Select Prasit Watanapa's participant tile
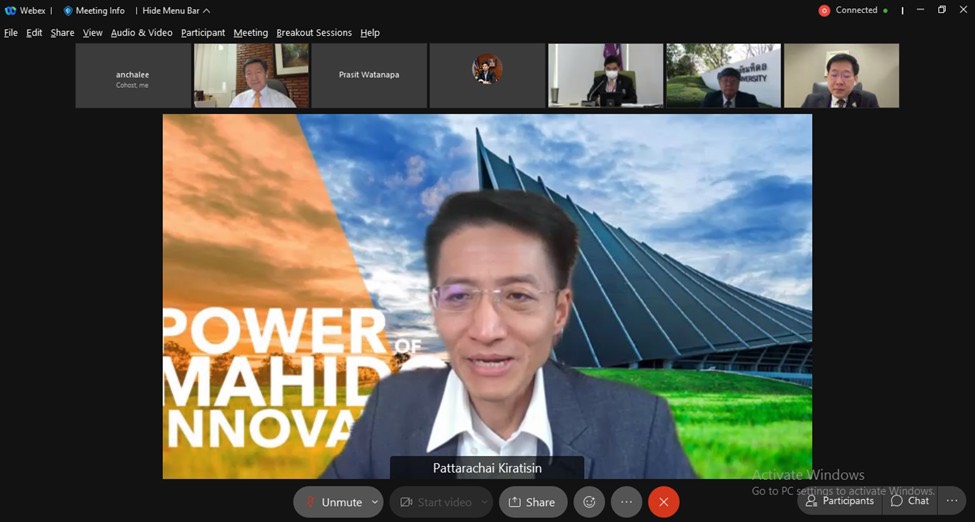This screenshot has height=522, width=975. click(x=369, y=75)
